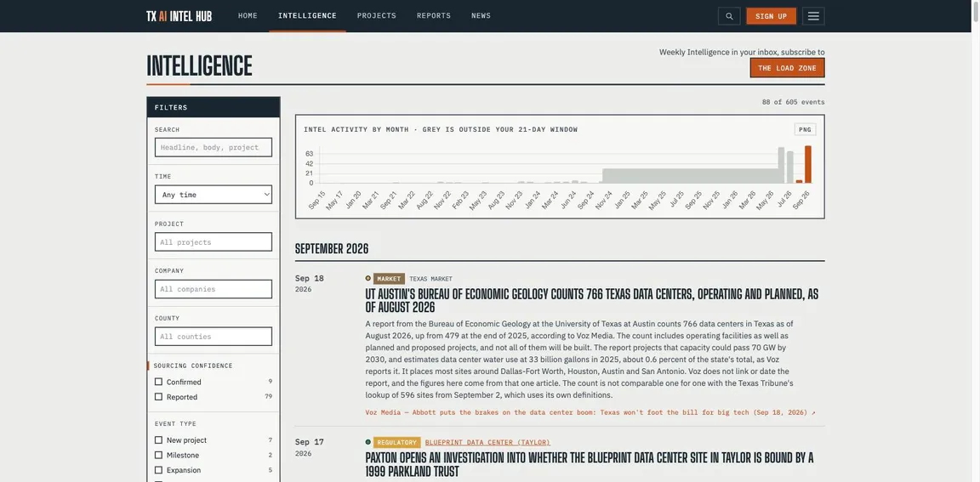Image resolution: width=980 pixels, height=482 pixels.
Task: Open the Voz Media source link
Action: pyautogui.click(x=590, y=412)
